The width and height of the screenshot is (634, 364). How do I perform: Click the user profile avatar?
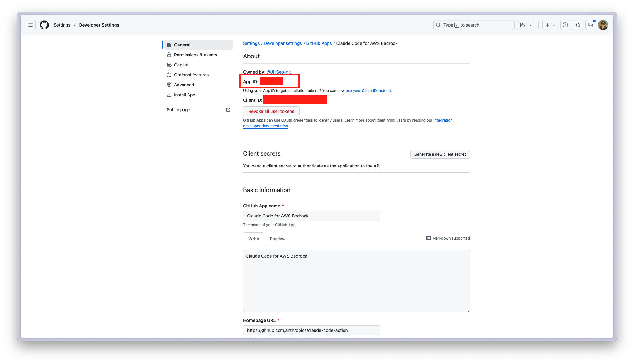tap(603, 25)
